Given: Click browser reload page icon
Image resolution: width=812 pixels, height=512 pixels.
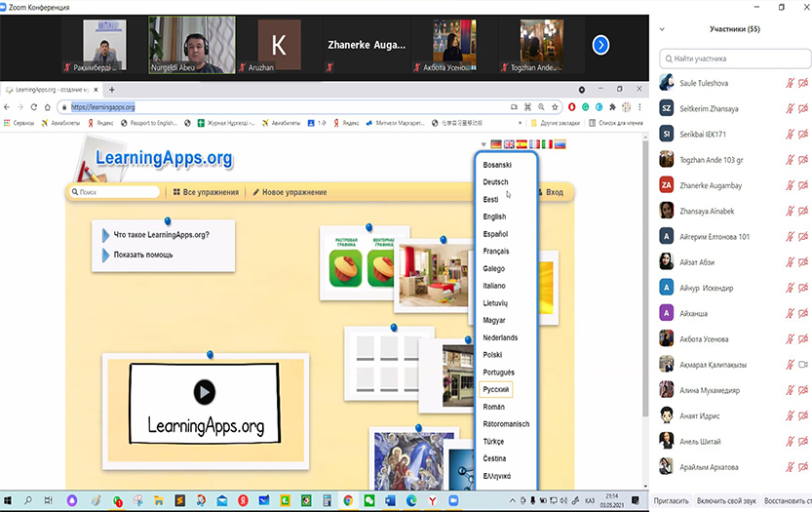Looking at the screenshot, I should [x=36, y=107].
